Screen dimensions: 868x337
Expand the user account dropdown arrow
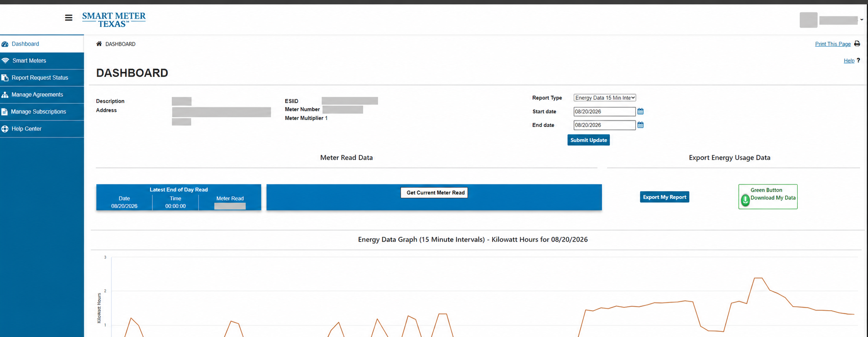862,20
